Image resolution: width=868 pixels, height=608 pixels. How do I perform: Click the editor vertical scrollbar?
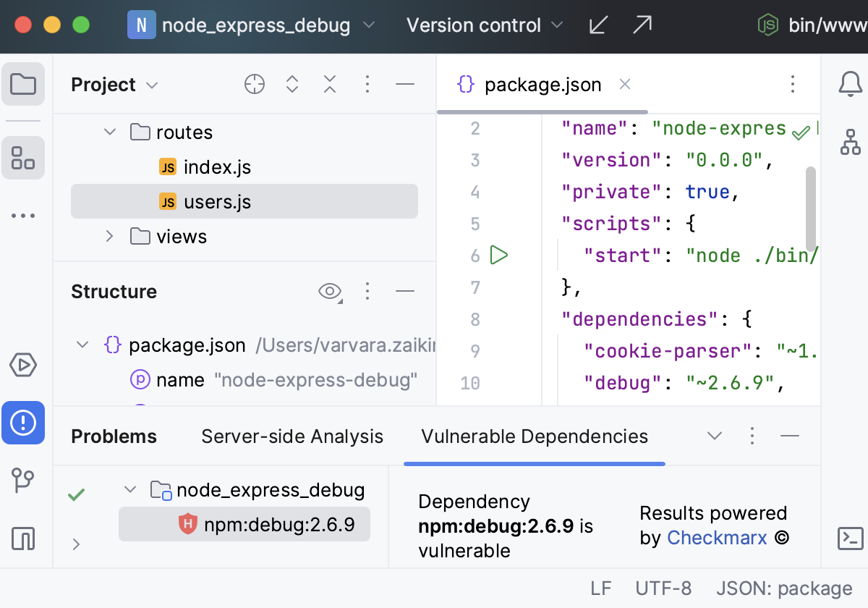tap(810, 210)
